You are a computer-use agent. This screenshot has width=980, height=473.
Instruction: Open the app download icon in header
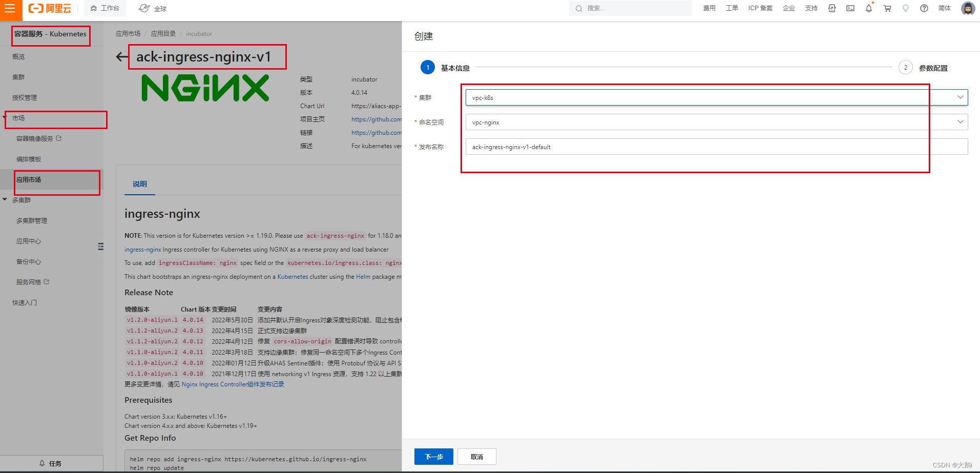click(832, 8)
